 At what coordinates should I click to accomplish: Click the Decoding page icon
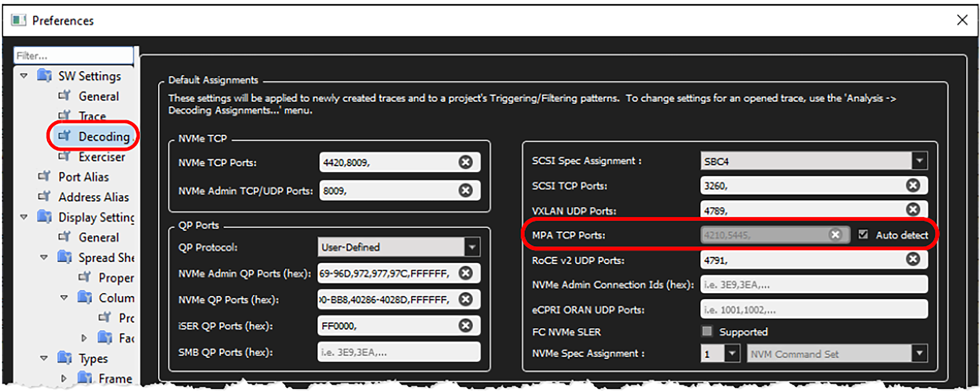65,135
